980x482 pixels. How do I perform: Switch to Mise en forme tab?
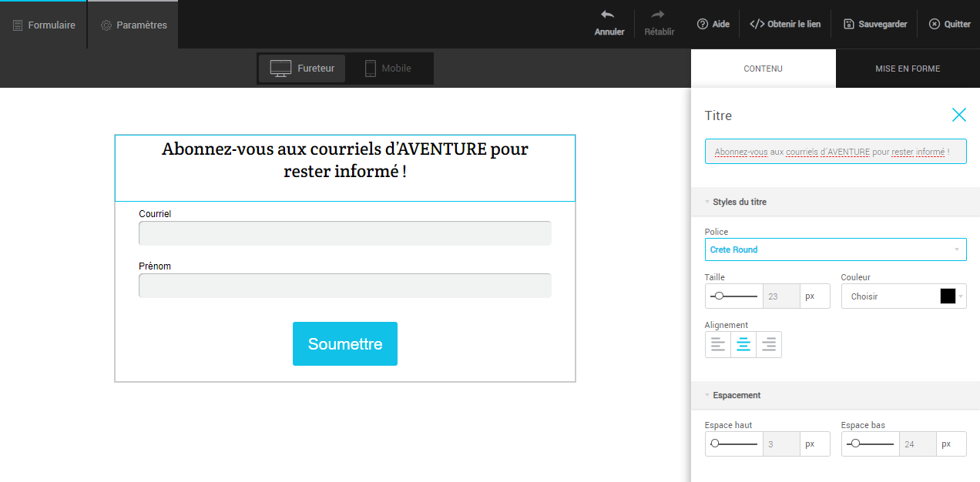(908, 69)
